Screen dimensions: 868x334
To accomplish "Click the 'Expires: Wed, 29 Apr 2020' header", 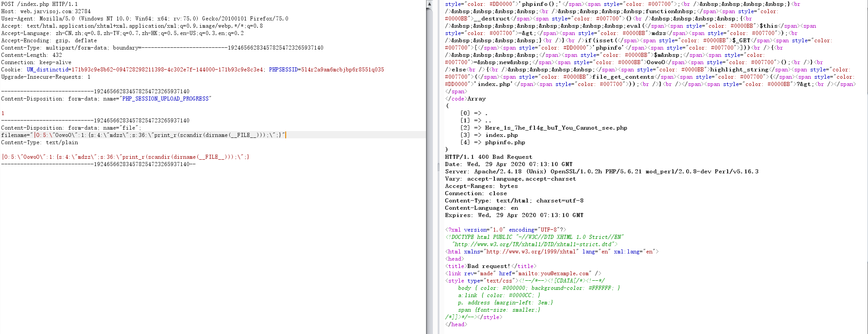I will pyautogui.click(x=514, y=215).
